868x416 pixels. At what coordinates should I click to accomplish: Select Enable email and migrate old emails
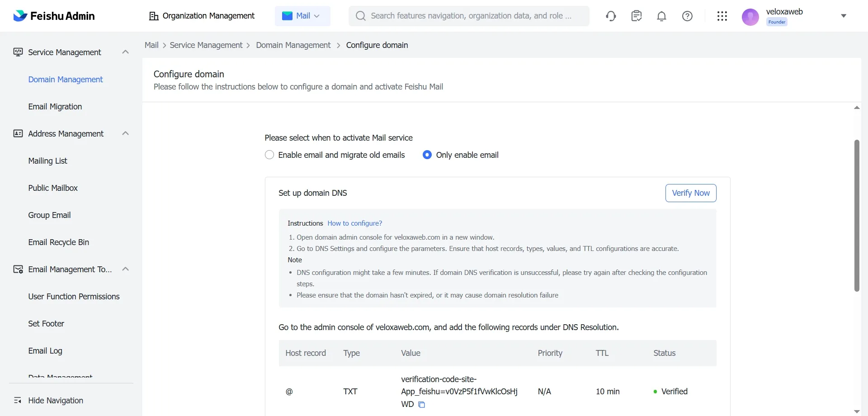[x=269, y=155]
